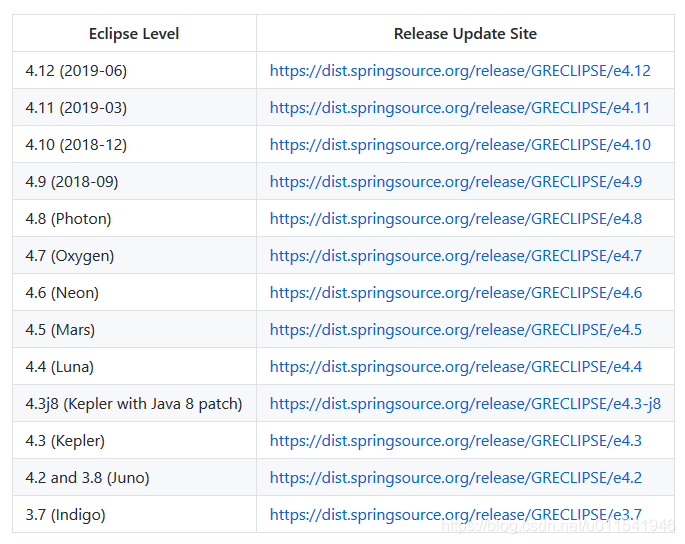Click the "4.10 (2018-12)" cell
Image resolution: width=685 pixels, height=544 pixels.
click(135, 145)
